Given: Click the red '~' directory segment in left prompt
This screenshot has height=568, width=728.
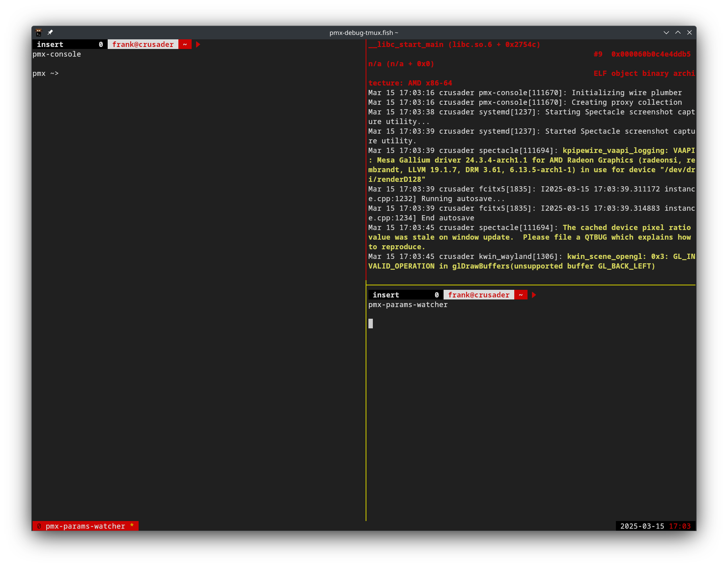Looking at the screenshot, I should [185, 45].
